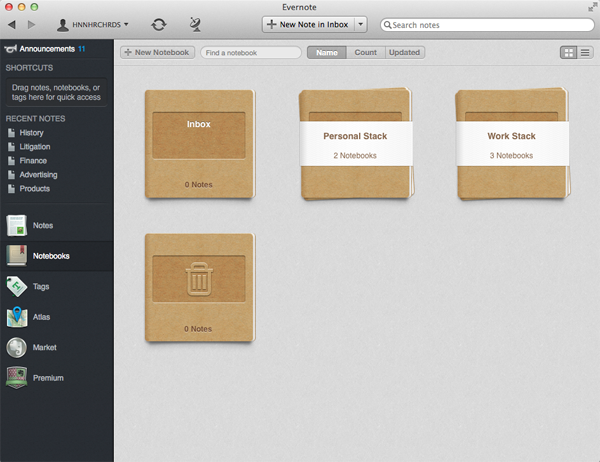The width and height of the screenshot is (600, 462).
Task: Enter full screen with the corner arrows
Action: [x=592, y=7]
